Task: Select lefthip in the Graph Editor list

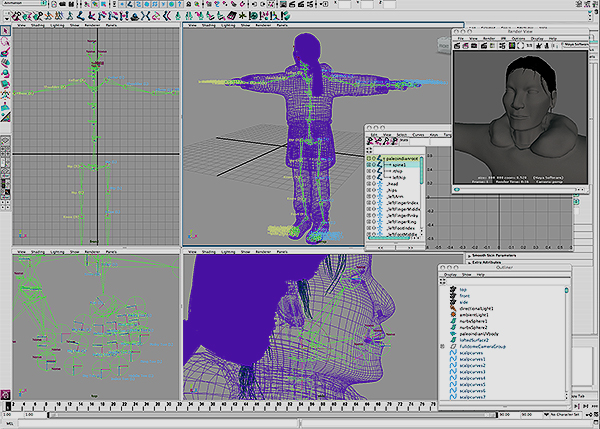Action: [x=399, y=177]
